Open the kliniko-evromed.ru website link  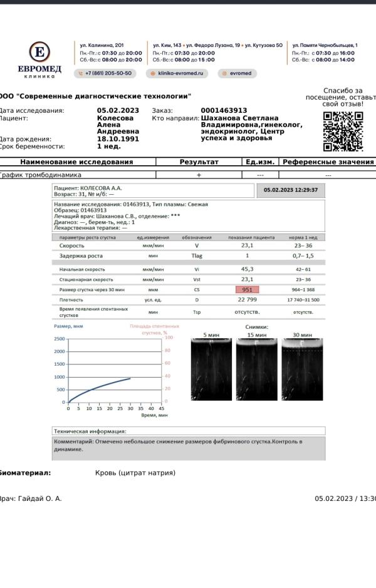click(177, 73)
